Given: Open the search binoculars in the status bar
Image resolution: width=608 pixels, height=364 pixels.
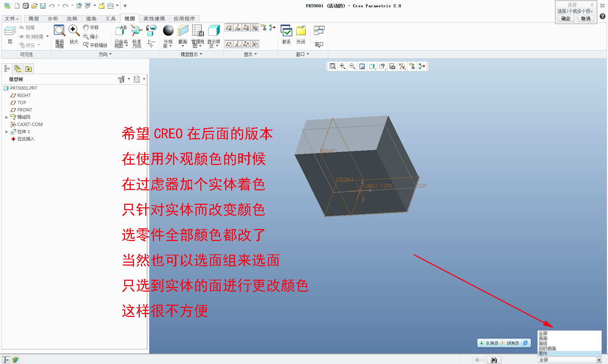Looking at the screenshot, I should point(494,360).
